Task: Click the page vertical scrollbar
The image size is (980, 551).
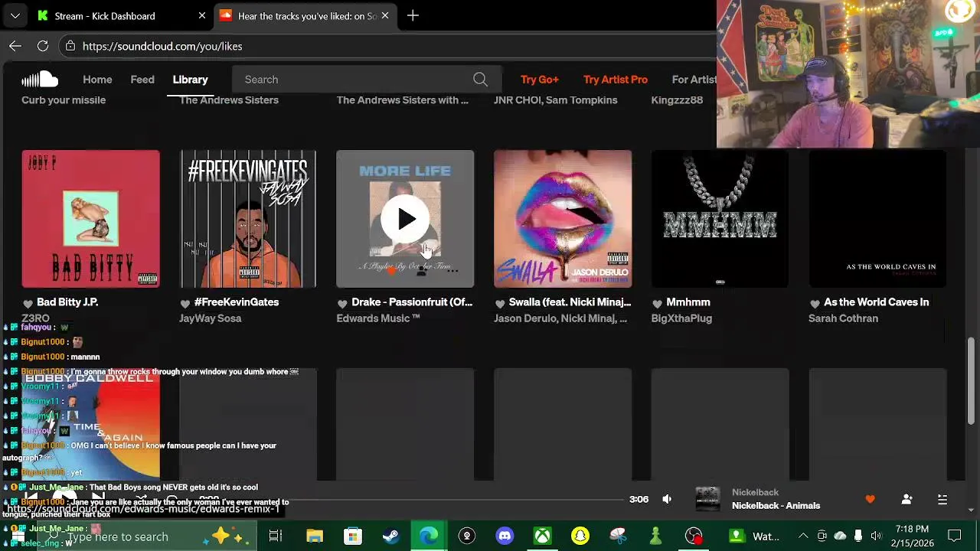Action: click(x=971, y=381)
